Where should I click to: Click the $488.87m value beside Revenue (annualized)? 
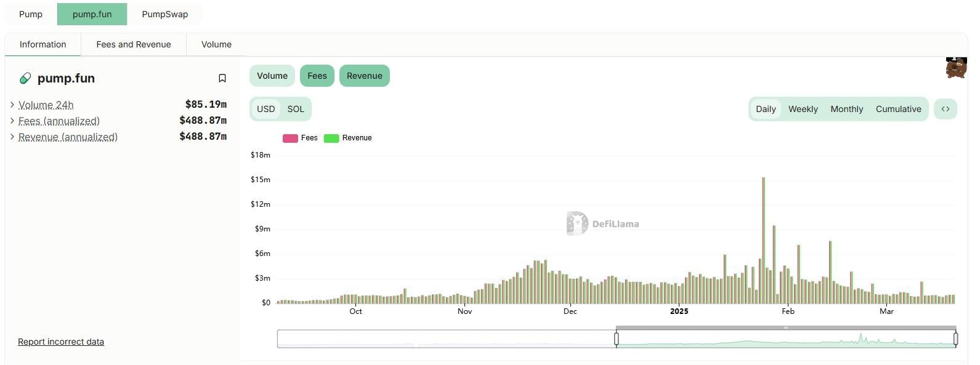click(203, 137)
